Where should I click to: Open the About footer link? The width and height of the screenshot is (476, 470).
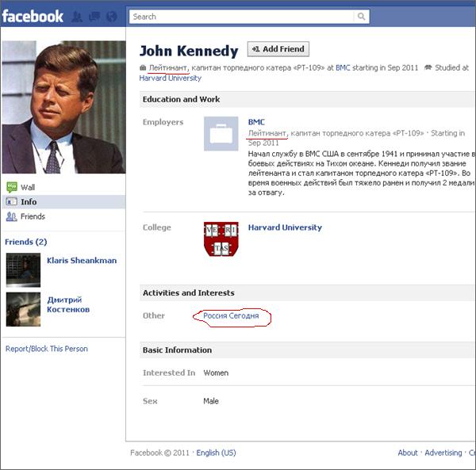pos(408,453)
